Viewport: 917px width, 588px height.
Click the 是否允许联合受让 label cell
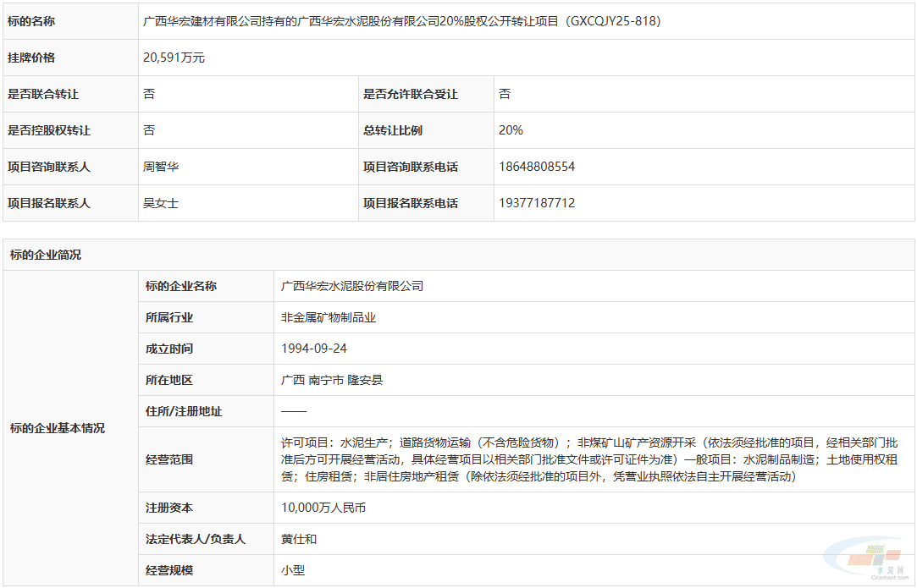(411, 94)
